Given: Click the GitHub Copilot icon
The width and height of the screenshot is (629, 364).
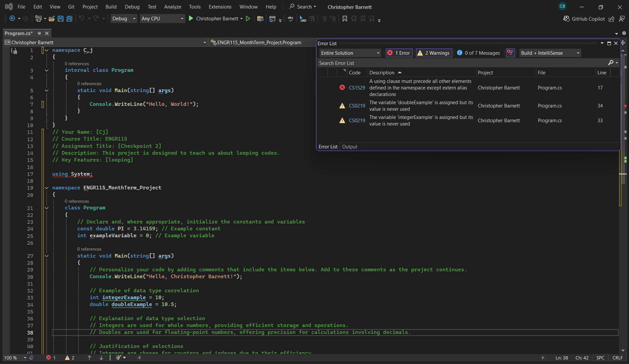Looking at the screenshot, I should click(566, 19).
